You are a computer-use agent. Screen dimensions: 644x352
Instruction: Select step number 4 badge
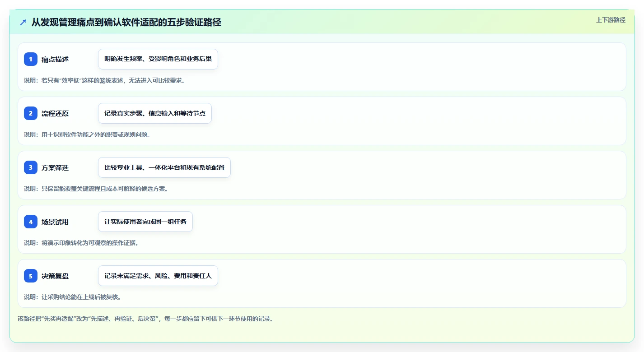coord(31,222)
